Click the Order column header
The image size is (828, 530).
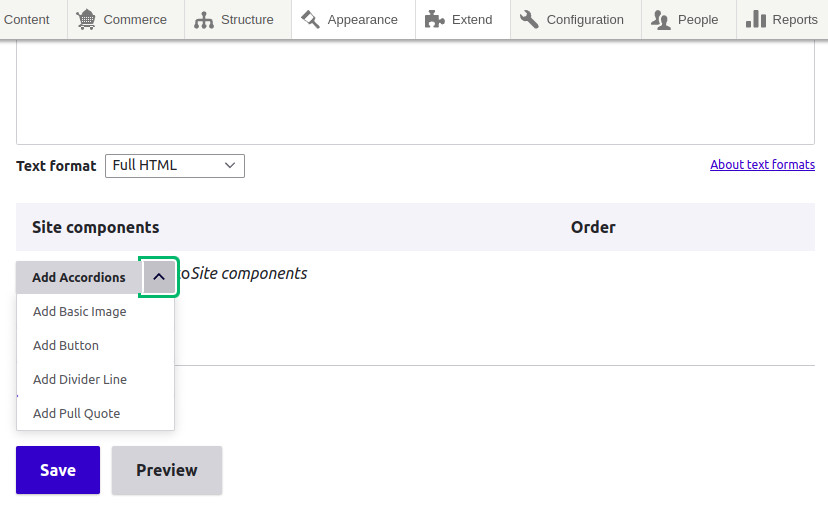[593, 227]
